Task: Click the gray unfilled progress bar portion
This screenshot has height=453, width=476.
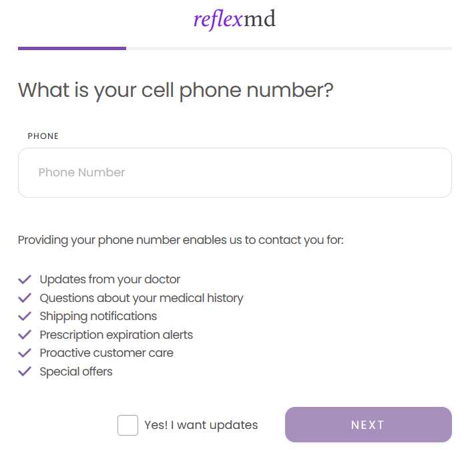Action: coord(288,48)
